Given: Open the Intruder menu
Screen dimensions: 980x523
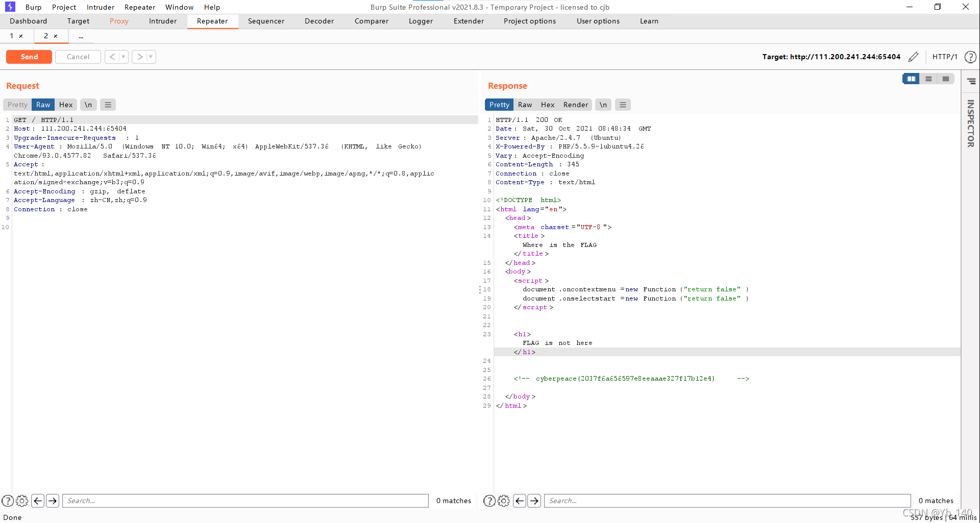Looking at the screenshot, I should point(101,7).
